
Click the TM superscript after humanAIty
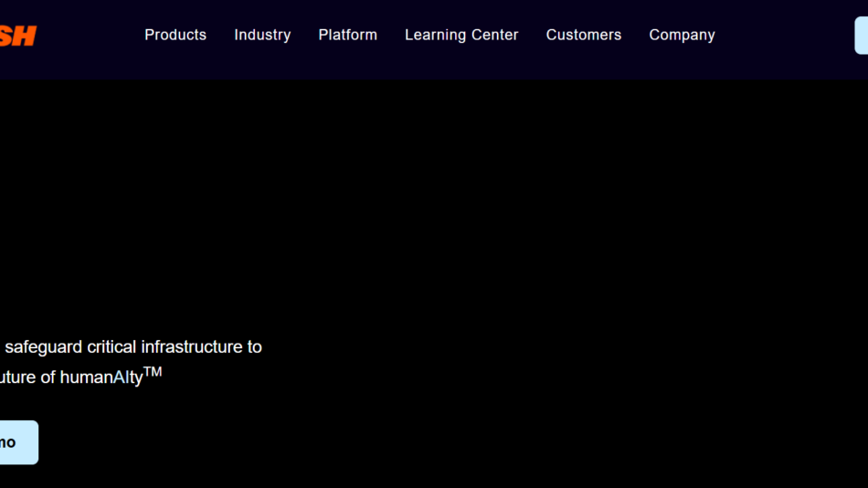(153, 371)
